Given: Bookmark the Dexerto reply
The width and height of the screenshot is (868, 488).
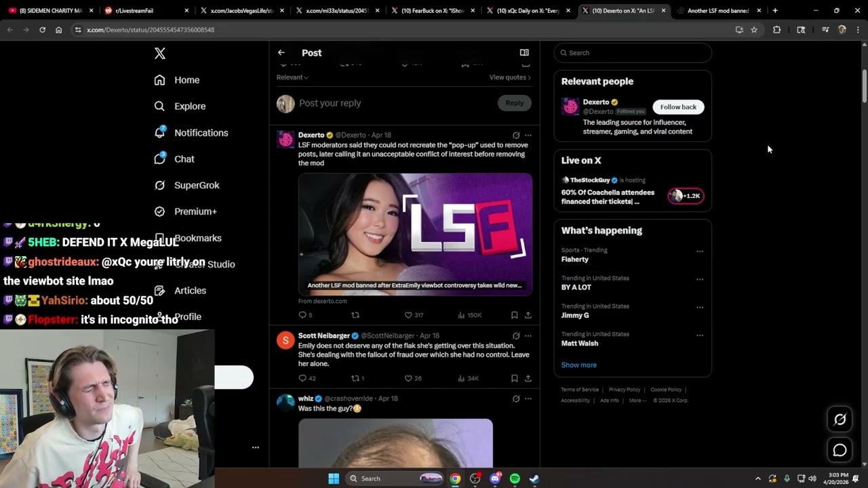Looking at the screenshot, I should coord(515,315).
